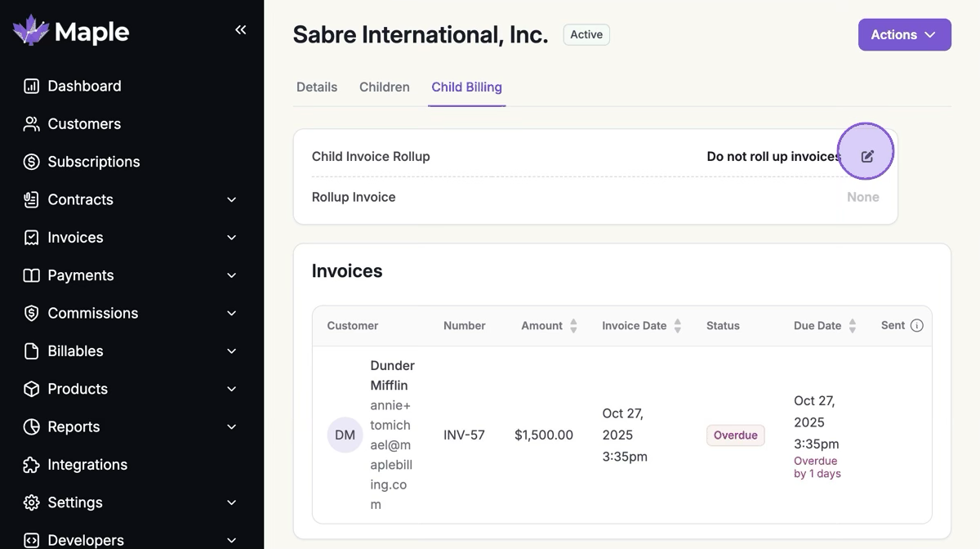Click the DM avatar for Dunder Mifflin
This screenshot has height=549, width=980.
point(345,435)
